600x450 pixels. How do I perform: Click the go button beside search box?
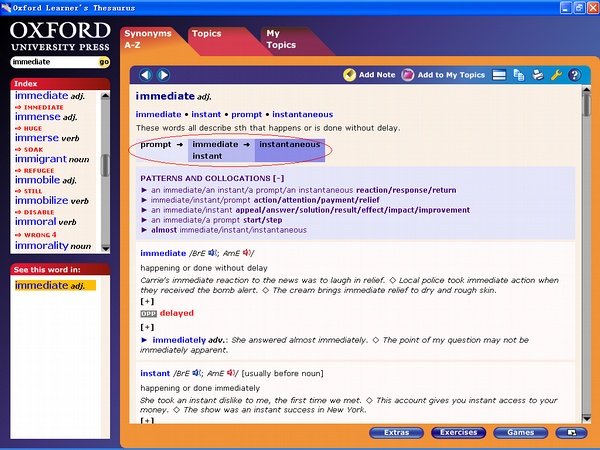click(104, 62)
